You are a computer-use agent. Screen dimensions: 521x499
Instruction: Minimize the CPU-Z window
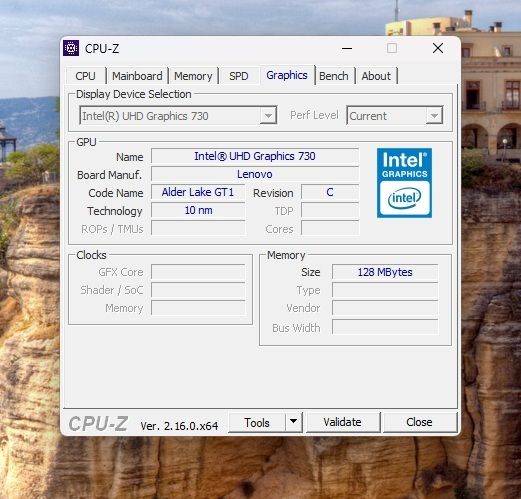347,49
